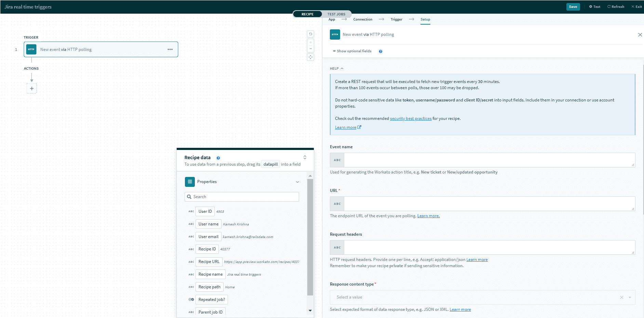Viewport: 644px width, 318px height.
Task: Toggle Show optional fields
Action: coord(352,51)
